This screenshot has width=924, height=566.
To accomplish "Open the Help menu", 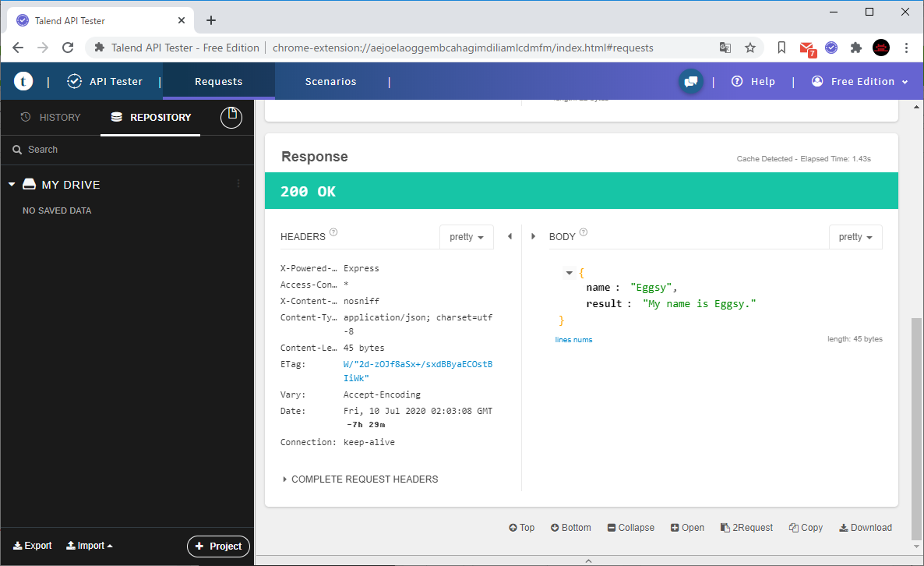I will click(753, 81).
